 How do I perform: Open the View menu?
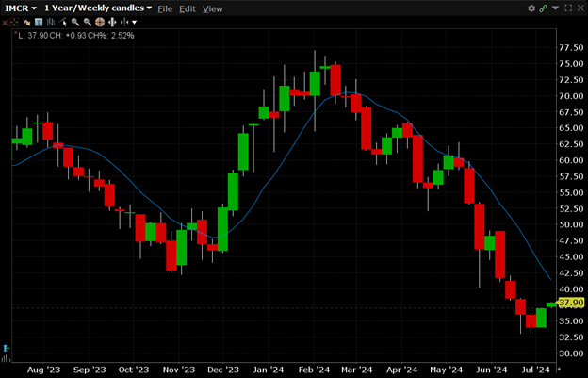pyautogui.click(x=213, y=8)
